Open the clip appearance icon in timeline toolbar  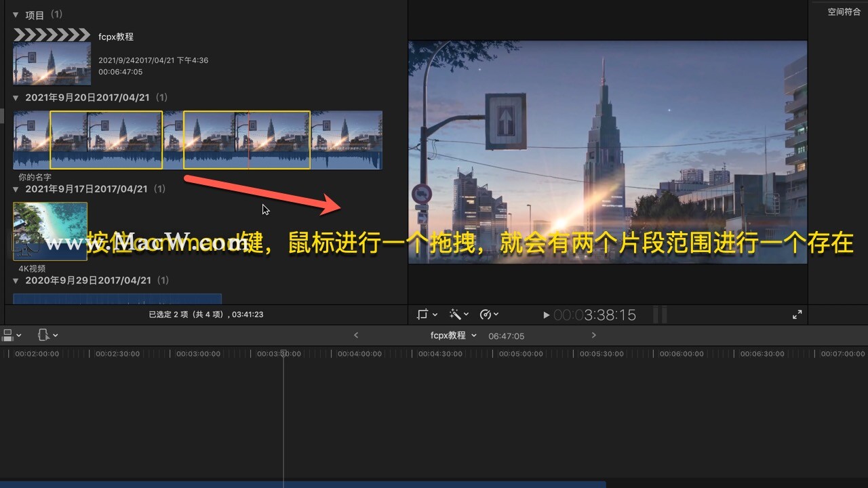[8, 335]
